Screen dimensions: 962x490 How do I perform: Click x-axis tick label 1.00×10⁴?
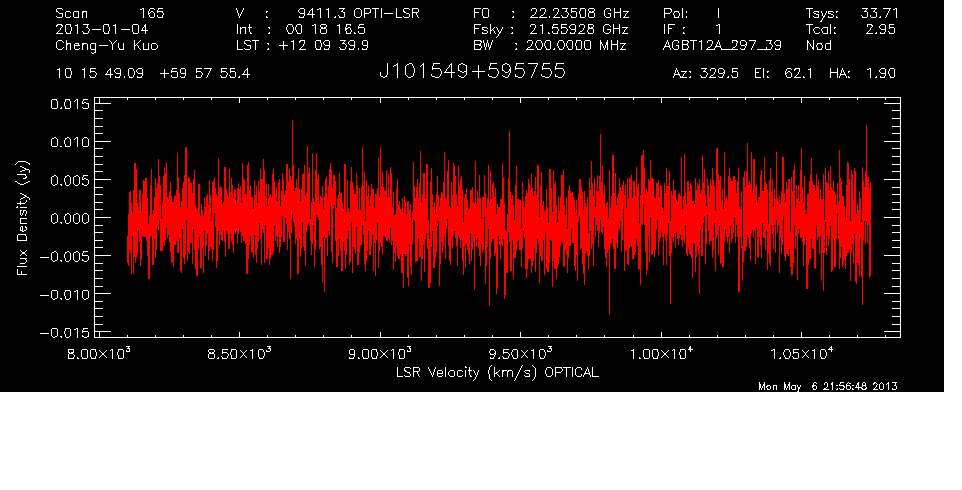[x=661, y=354]
